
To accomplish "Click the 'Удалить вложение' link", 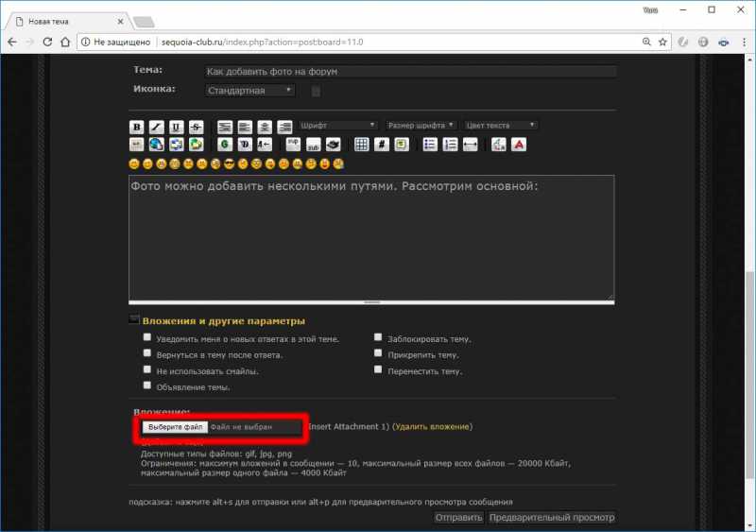I will point(432,427).
